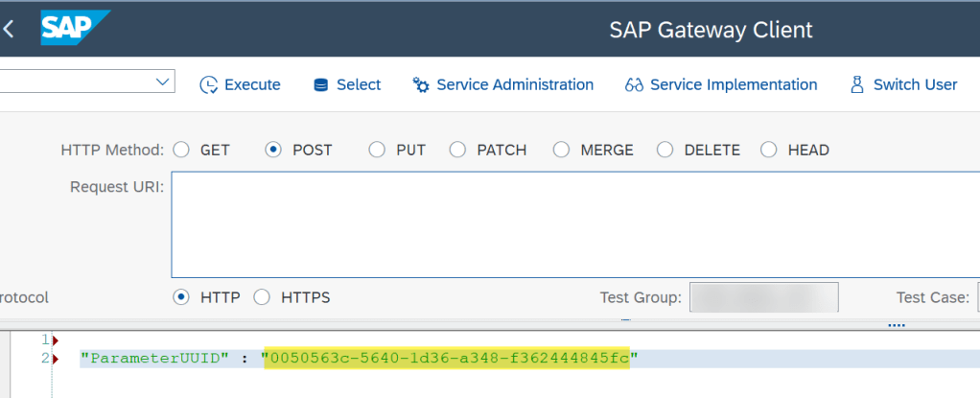This screenshot has width=980, height=398.
Task: Click the Test Group input field
Action: pyautogui.click(x=764, y=297)
